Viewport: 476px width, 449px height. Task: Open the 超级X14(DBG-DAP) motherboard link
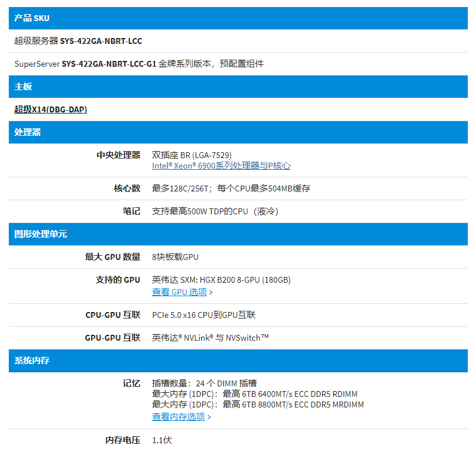pos(51,109)
